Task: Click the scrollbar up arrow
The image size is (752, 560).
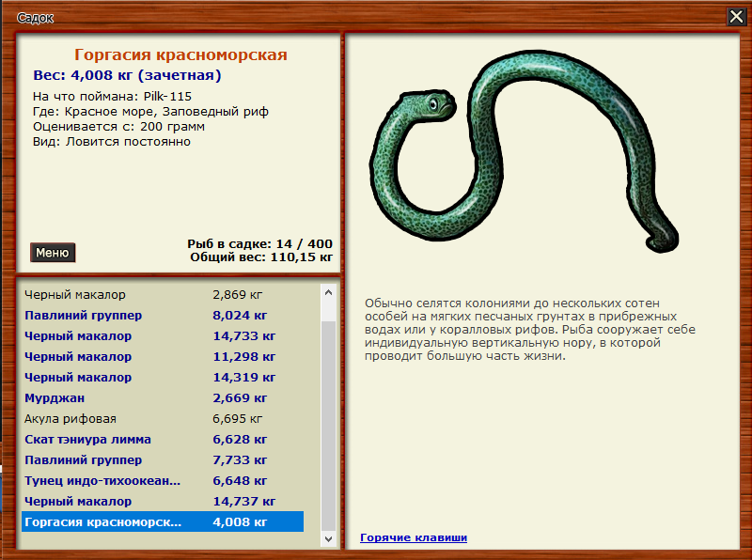Action: (329, 293)
